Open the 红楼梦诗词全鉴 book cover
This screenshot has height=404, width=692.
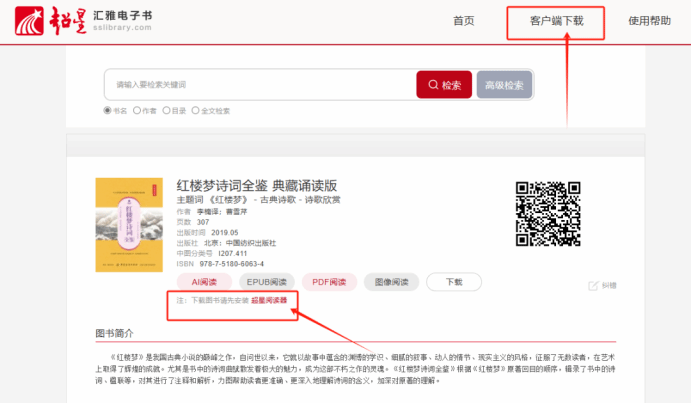click(x=128, y=224)
